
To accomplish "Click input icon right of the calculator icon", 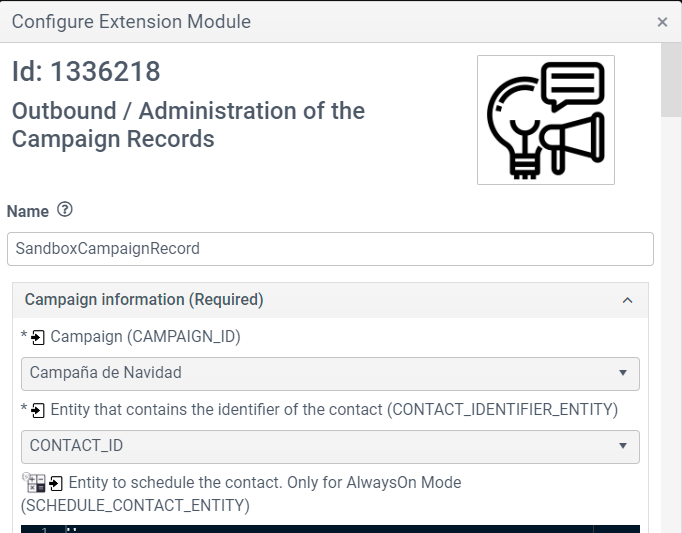I will (56, 484).
